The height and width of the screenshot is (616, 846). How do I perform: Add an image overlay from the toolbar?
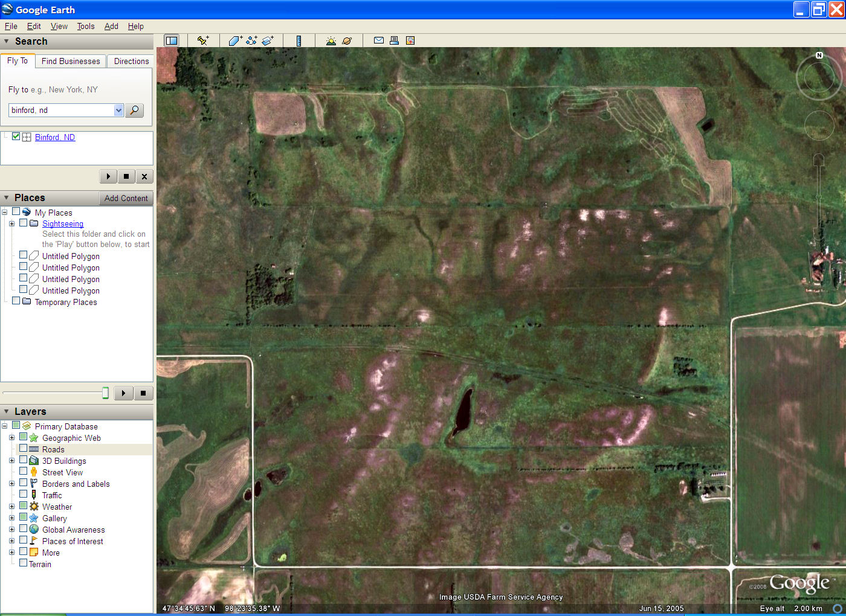(x=268, y=40)
